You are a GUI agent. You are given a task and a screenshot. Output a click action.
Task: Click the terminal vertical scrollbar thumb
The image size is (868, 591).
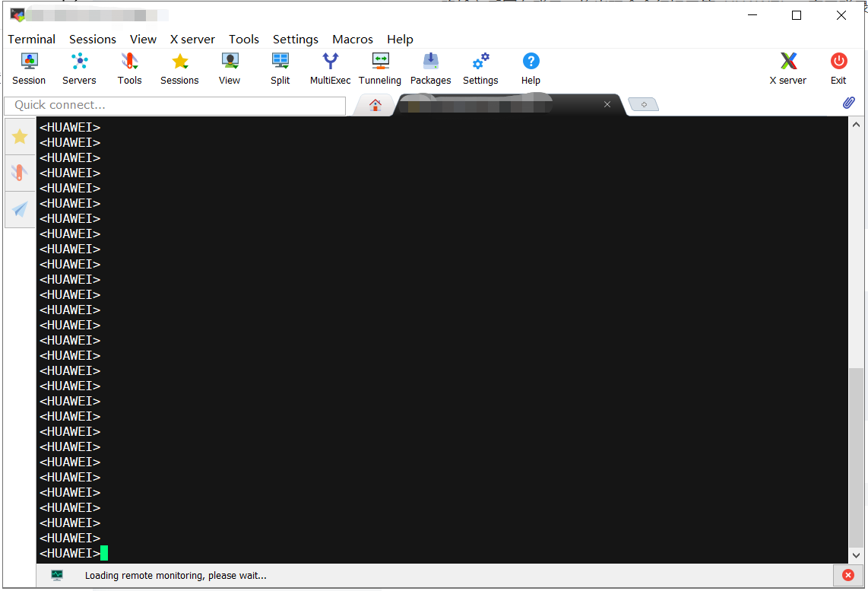tap(856, 458)
